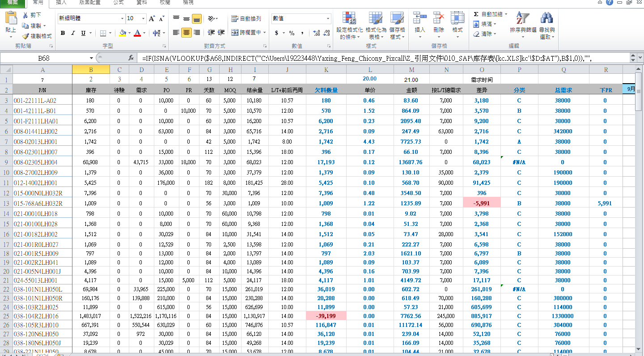Switch to the 公式 (Formulas) ribbon tab
644x356 pixels.
118,2
